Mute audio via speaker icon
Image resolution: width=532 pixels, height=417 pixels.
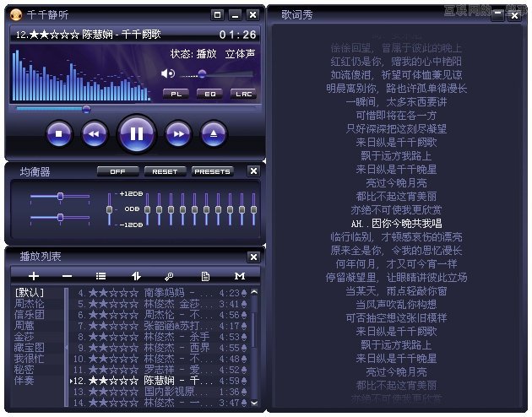coord(167,73)
